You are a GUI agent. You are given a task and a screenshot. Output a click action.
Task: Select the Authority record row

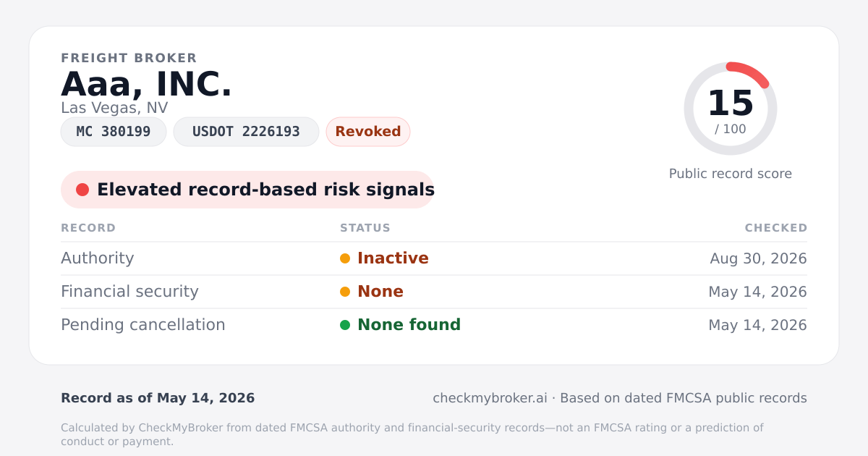[x=434, y=258]
